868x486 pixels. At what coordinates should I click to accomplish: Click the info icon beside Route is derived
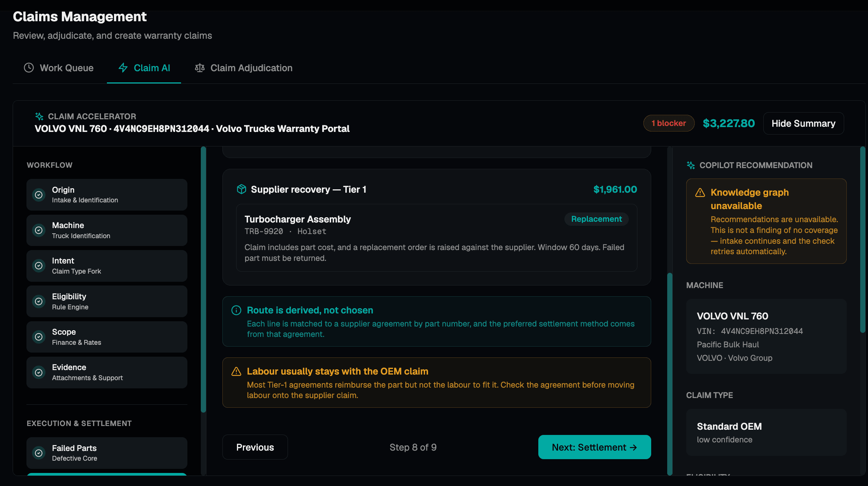click(236, 310)
